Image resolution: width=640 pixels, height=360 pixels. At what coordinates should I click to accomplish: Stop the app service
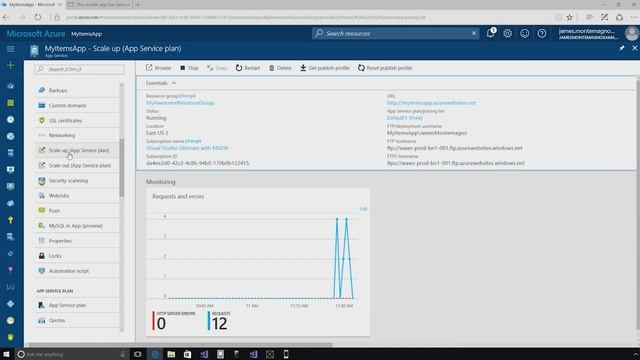(x=189, y=68)
